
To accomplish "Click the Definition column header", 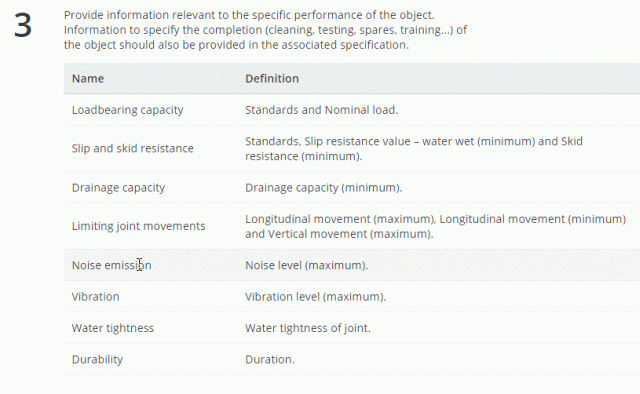I will [272, 78].
